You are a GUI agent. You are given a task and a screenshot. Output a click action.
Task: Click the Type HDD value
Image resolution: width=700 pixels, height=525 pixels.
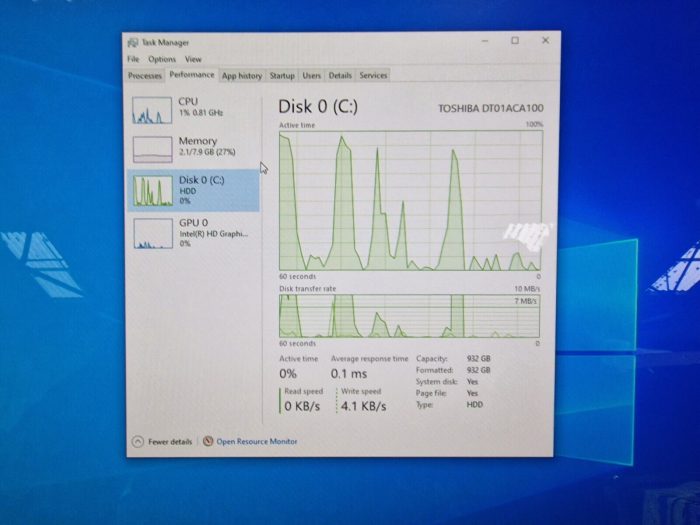[475, 404]
